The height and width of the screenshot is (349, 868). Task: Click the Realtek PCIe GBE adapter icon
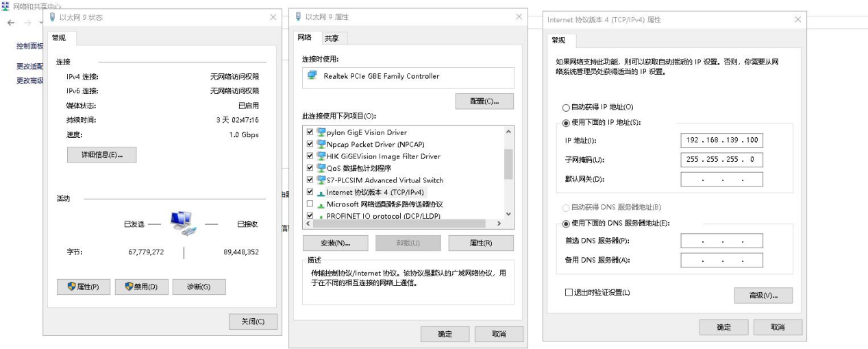pyautogui.click(x=312, y=76)
